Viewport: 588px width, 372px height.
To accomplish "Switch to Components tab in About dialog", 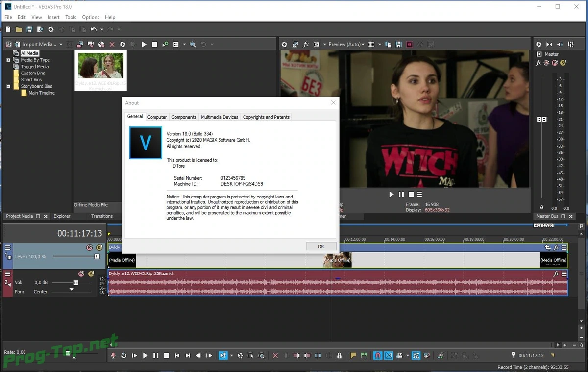I will click(184, 117).
